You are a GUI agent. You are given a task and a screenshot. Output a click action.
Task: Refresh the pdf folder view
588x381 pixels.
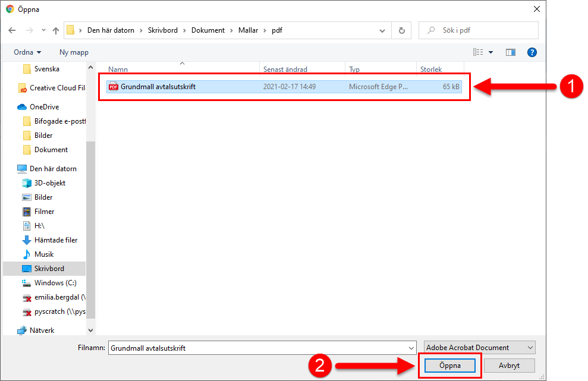coord(402,30)
